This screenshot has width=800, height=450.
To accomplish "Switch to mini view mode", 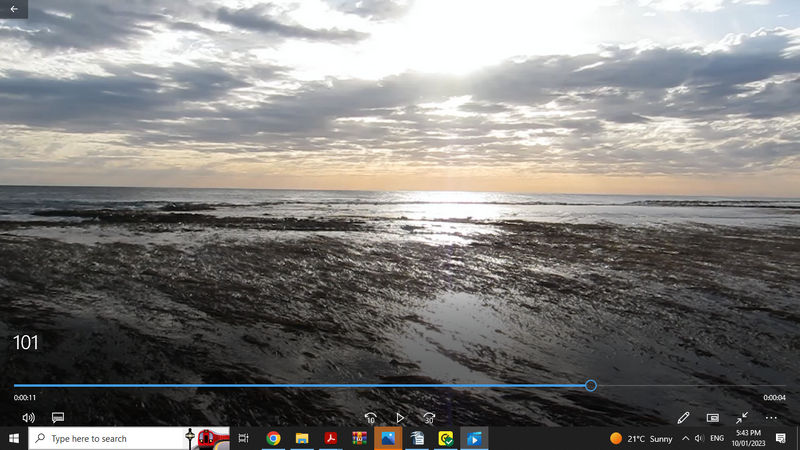I will [x=713, y=417].
